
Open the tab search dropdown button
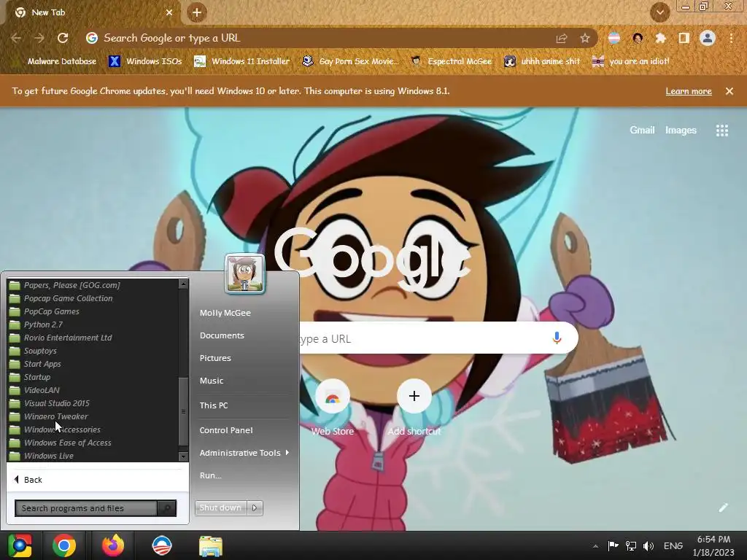pos(659,13)
